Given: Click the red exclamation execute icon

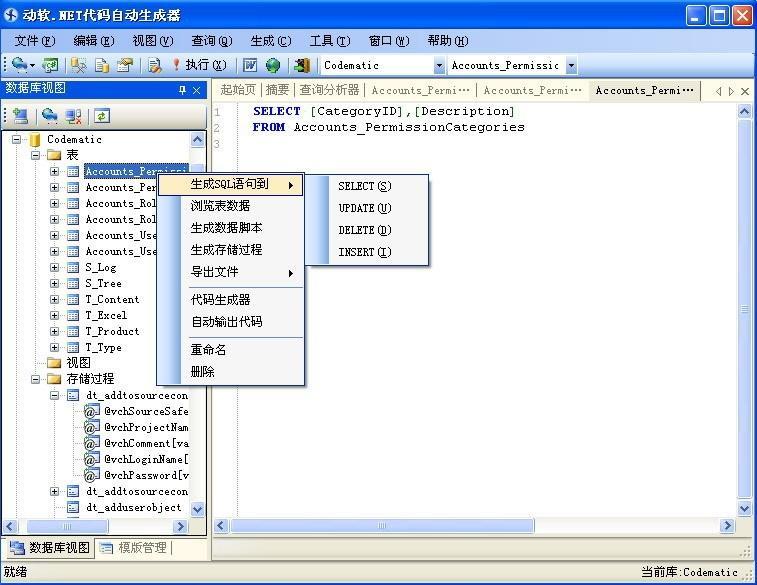Looking at the screenshot, I should click(176, 65).
